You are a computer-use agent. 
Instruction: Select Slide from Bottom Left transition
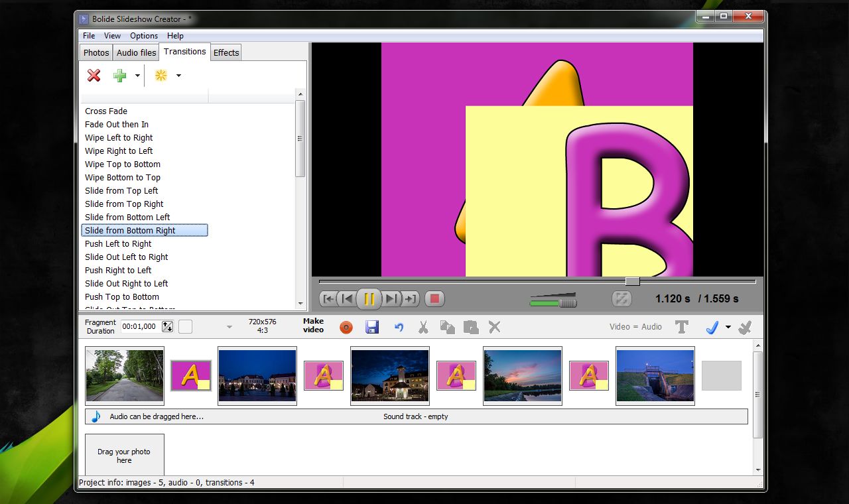click(127, 218)
